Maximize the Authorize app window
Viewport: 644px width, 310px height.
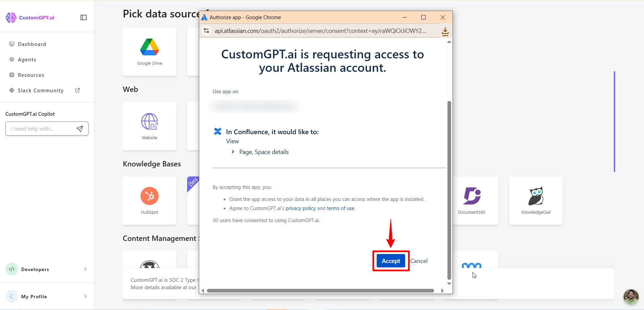pos(423,17)
